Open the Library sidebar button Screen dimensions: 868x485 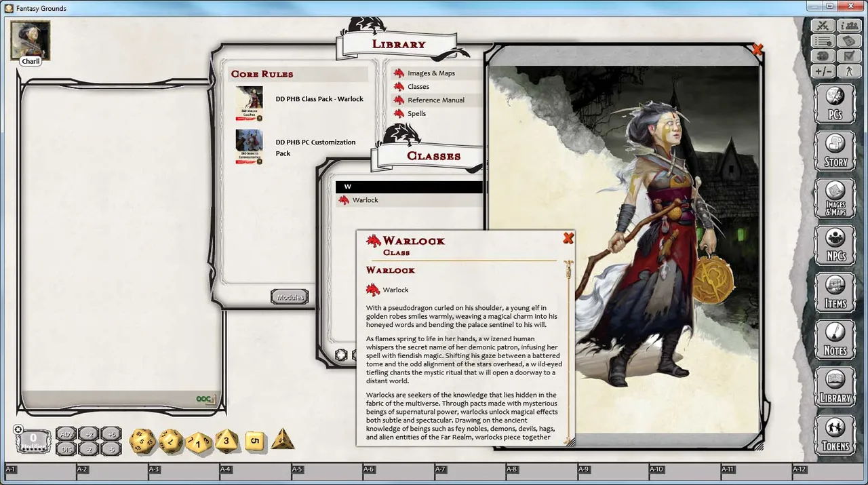[x=835, y=387]
